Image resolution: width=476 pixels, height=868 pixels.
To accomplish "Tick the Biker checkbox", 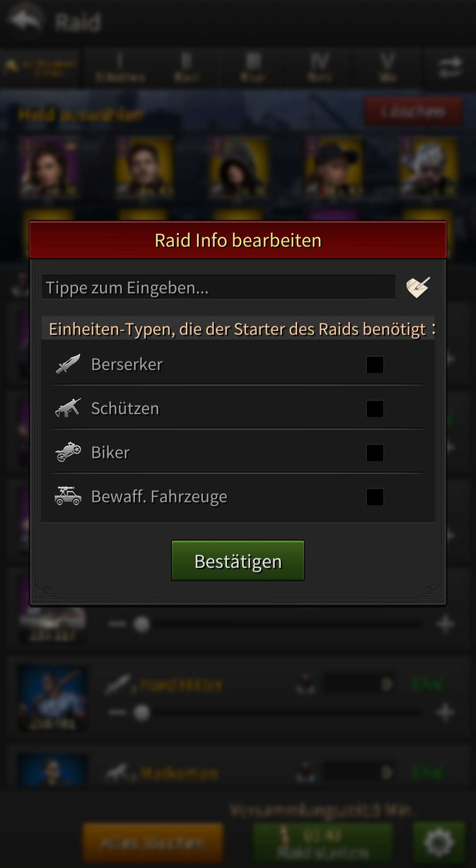I will pyautogui.click(x=375, y=453).
